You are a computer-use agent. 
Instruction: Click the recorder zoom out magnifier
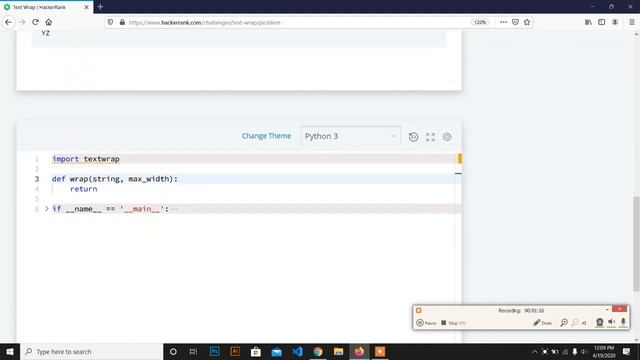tap(575, 322)
